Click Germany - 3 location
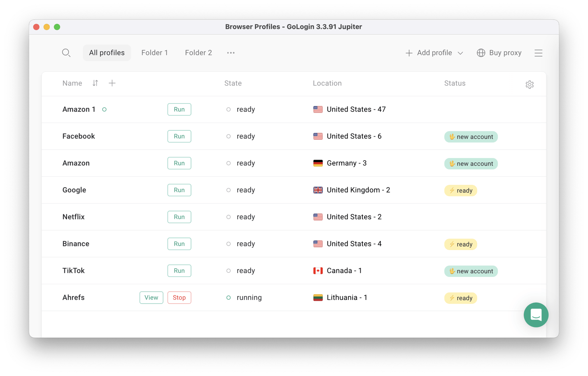The height and width of the screenshot is (376, 588). pyautogui.click(x=347, y=163)
